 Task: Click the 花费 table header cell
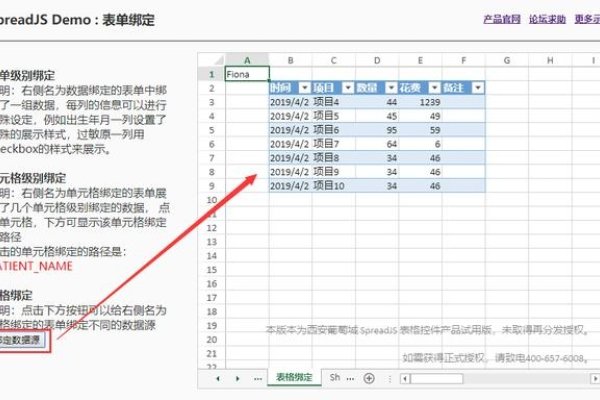coord(420,88)
